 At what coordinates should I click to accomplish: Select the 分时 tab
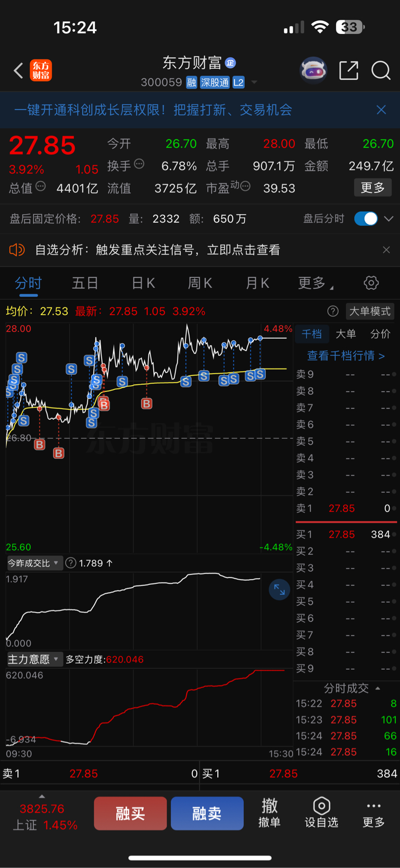tap(28, 283)
